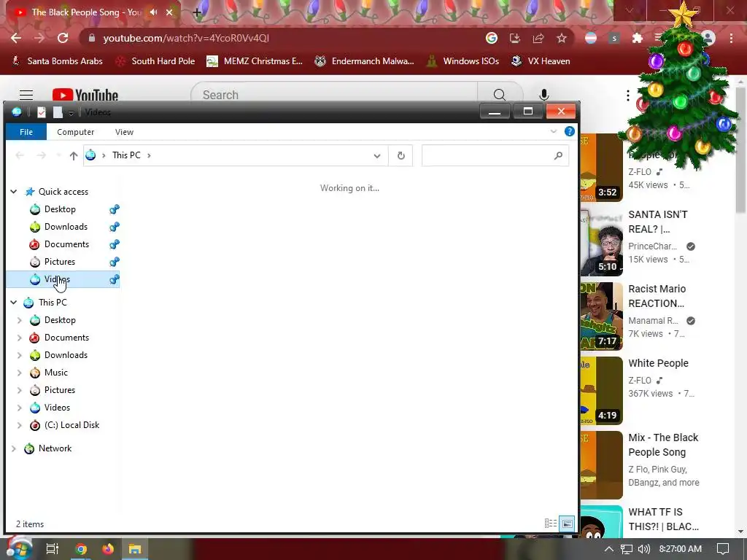Open Firefox from the taskbar
Viewport: 747px width, 560px height.
point(108,549)
